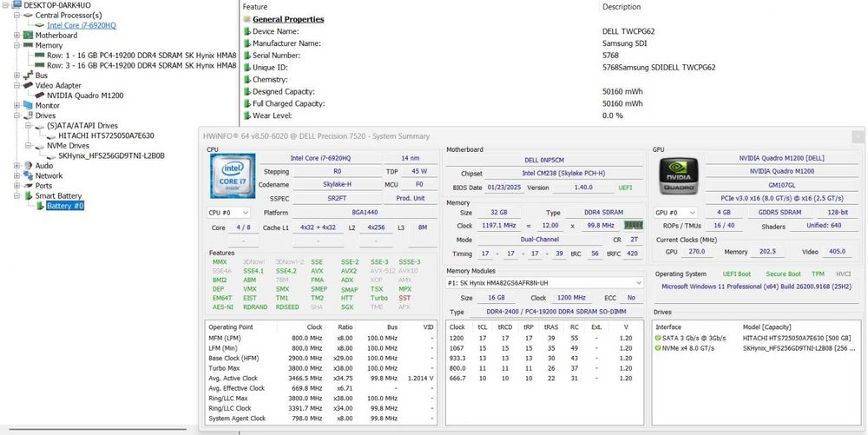Select HITACHI HTS725050A7E630 drive in tree

(x=106, y=135)
